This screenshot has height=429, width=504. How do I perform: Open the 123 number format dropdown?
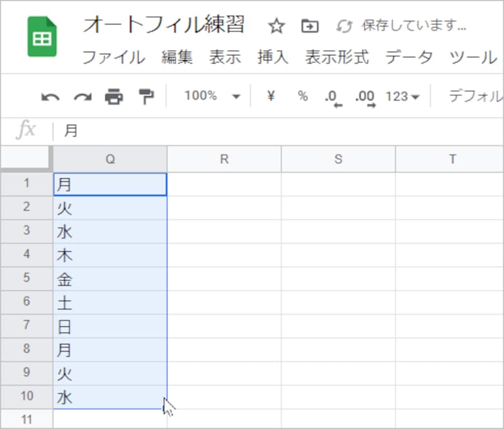[x=401, y=96]
